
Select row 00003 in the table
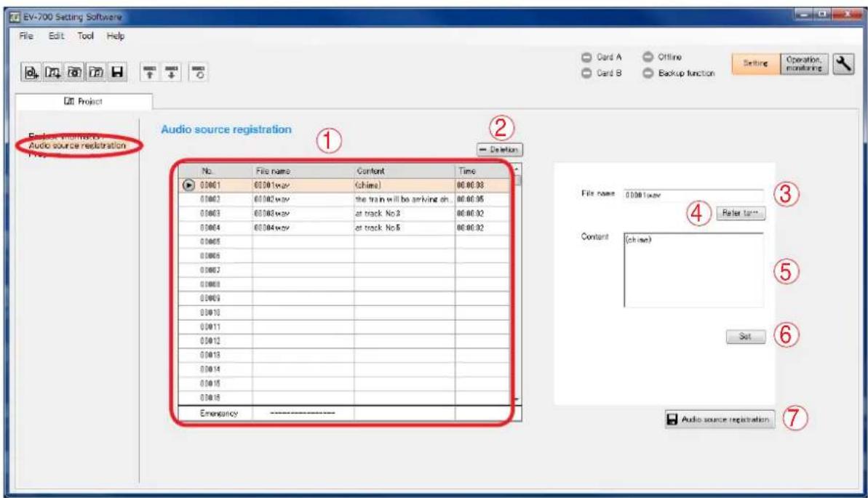pos(344,214)
